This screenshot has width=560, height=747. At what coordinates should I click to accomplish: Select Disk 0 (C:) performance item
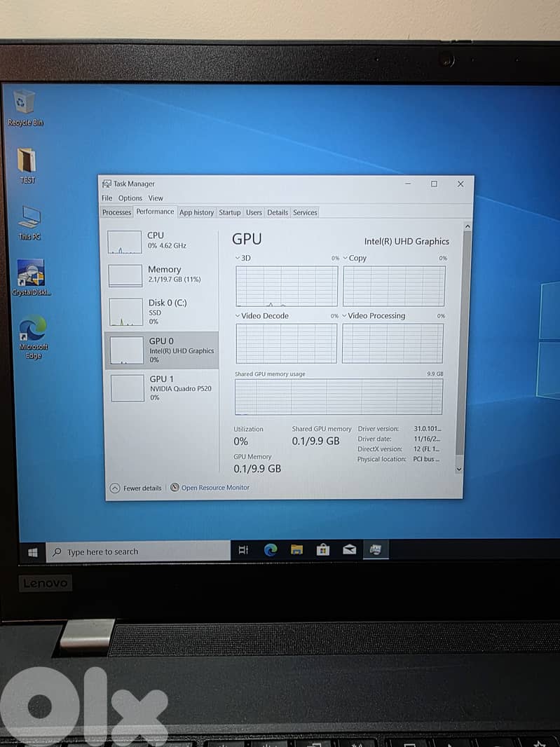pos(161,312)
